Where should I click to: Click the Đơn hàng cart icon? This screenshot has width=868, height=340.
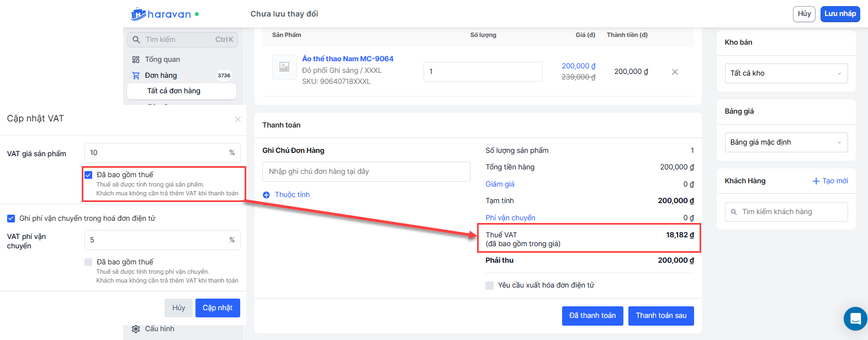[x=136, y=76]
